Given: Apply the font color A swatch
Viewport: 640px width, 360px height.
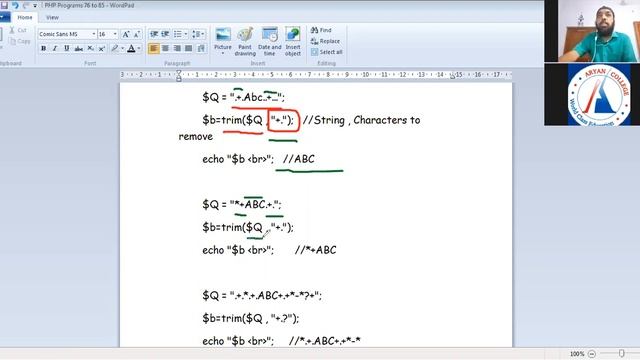Looking at the screenshot, I should [x=131, y=49].
